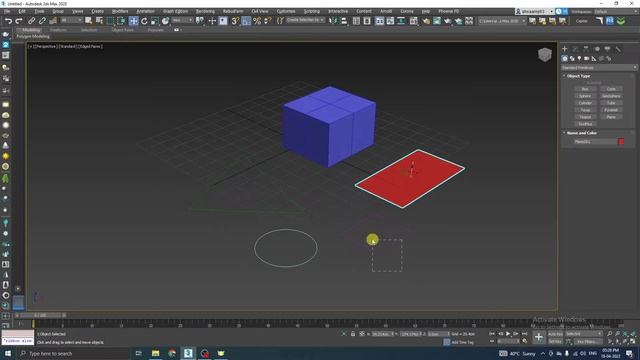Switch to the Modeling ribbon tab
The image size is (640, 360).
point(31,30)
